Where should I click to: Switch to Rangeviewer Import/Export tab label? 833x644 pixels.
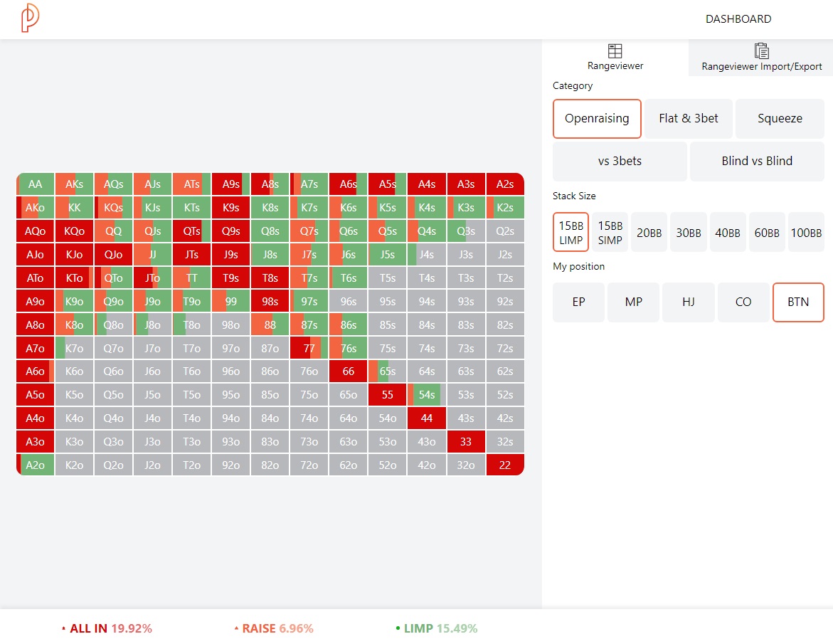coord(761,66)
